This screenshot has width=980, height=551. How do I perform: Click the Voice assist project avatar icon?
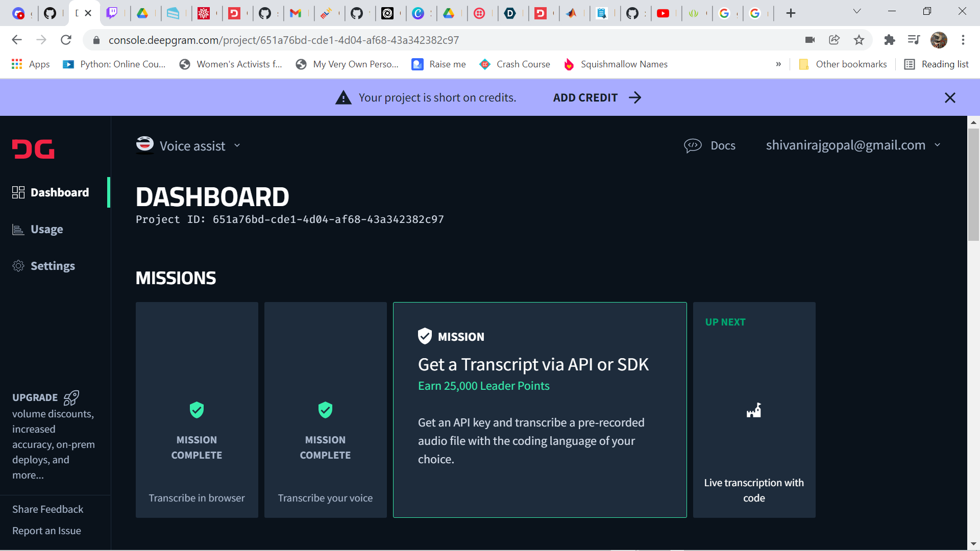(145, 145)
